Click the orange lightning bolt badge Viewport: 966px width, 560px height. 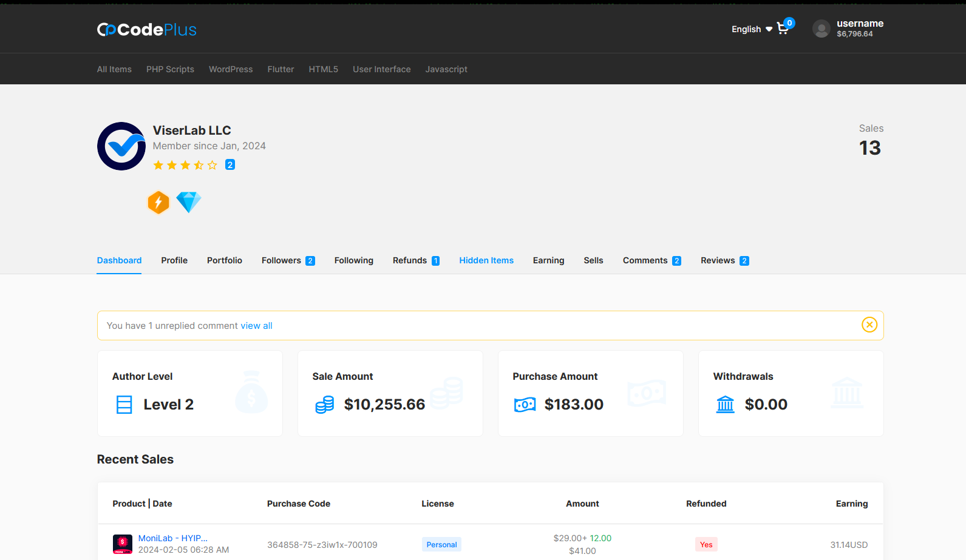[158, 202]
